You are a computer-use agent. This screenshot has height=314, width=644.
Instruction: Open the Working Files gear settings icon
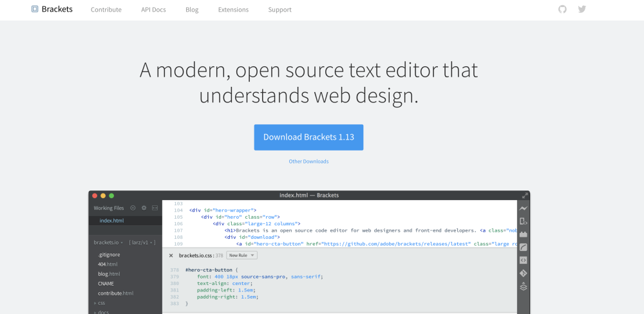(x=144, y=208)
